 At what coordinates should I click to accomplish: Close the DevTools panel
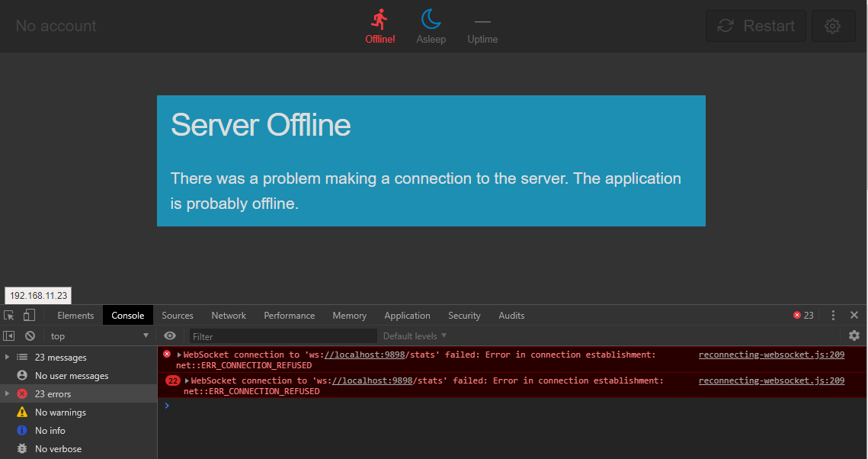(854, 315)
